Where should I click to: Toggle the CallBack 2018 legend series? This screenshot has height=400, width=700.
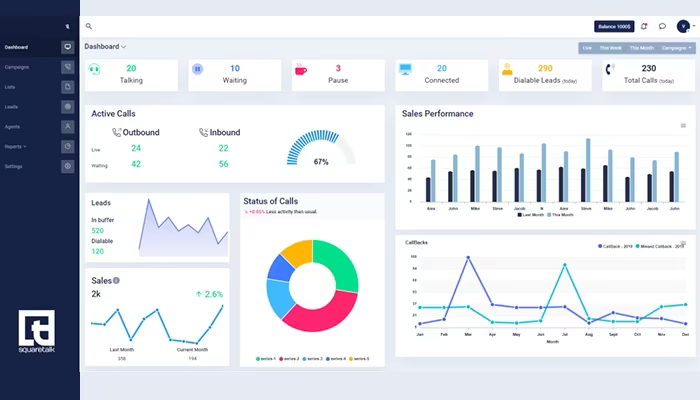615,246
